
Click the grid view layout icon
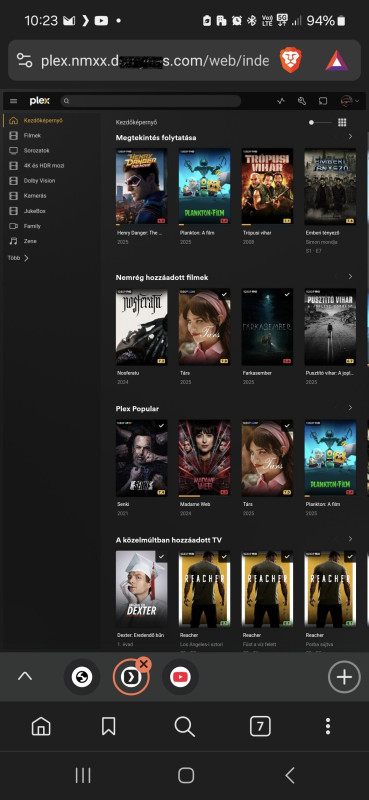tap(342, 122)
